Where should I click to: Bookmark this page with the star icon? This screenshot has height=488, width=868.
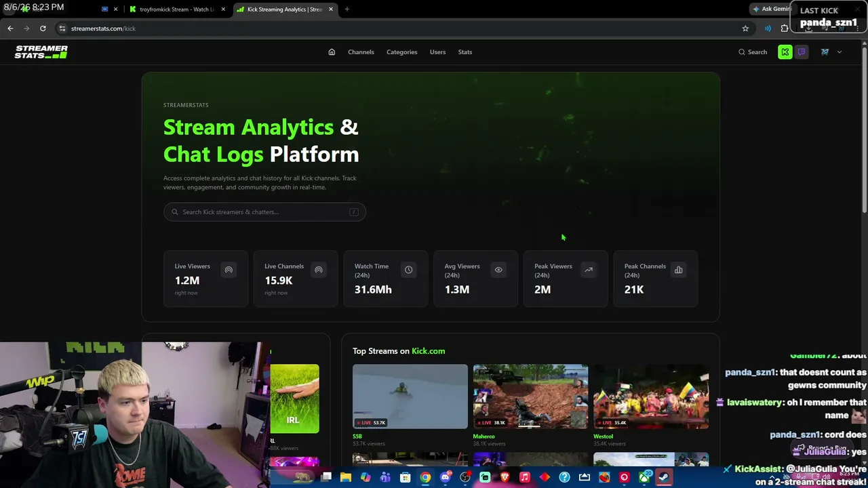(745, 28)
